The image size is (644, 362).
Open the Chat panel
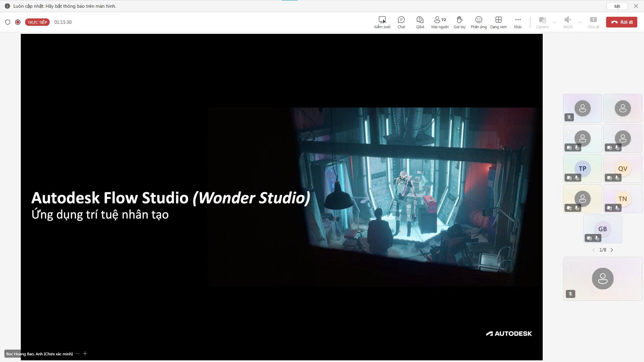click(401, 22)
